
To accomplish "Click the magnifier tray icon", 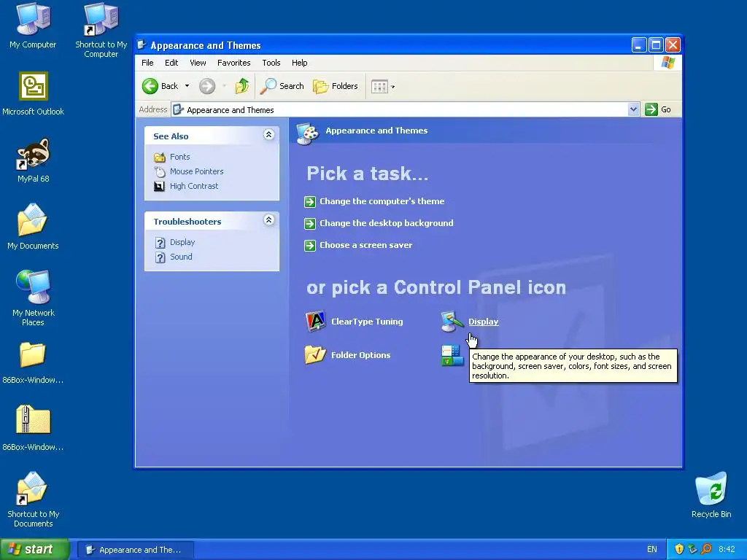I will [706, 550].
